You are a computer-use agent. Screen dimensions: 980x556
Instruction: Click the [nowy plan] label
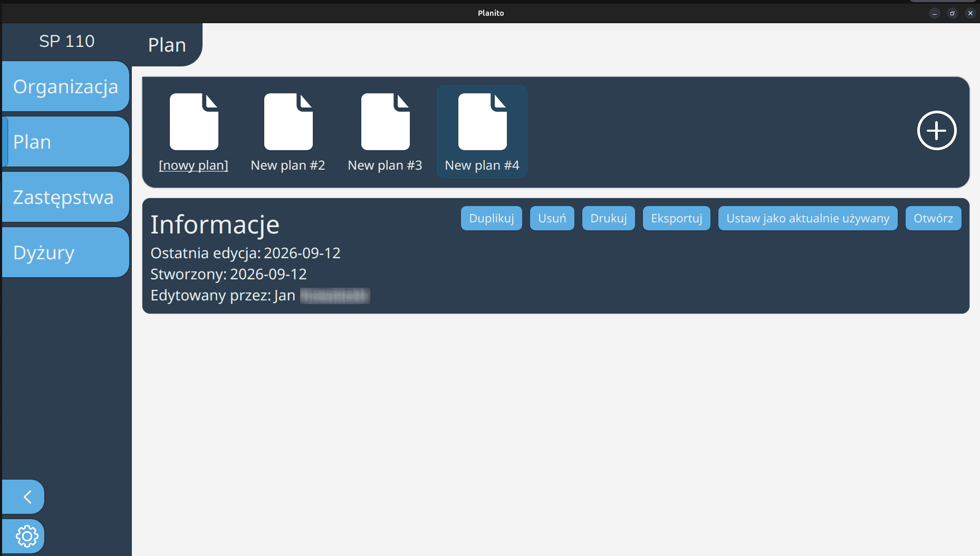pos(194,165)
